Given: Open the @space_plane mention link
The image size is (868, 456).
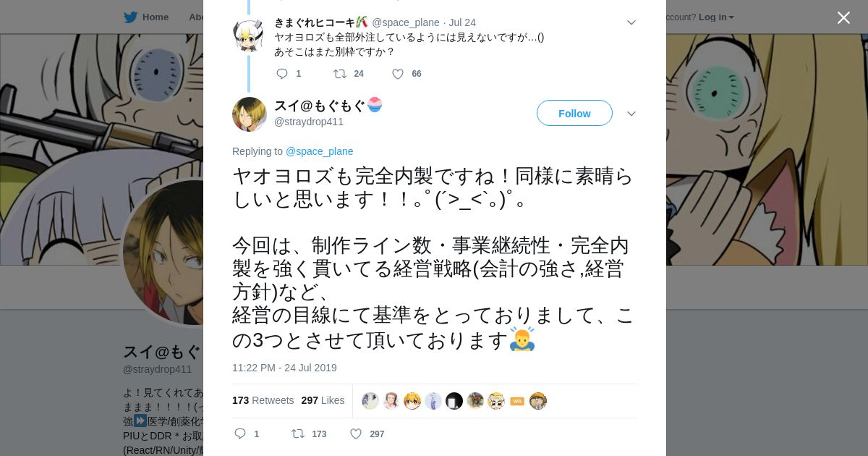Looking at the screenshot, I should point(320,151).
